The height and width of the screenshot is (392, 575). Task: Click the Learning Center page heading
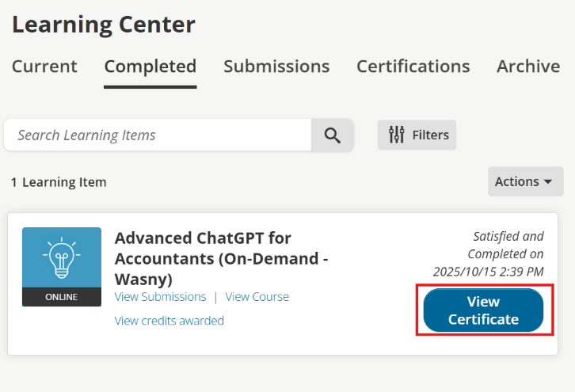103,24
